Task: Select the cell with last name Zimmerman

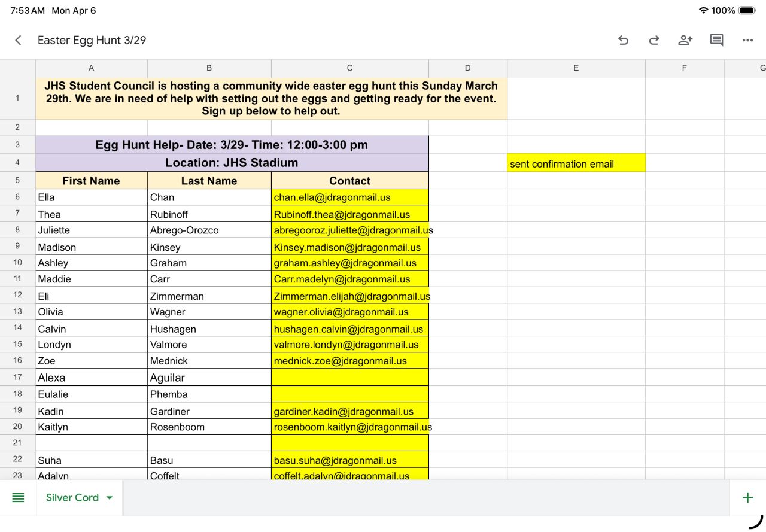Action: (209, 296)
